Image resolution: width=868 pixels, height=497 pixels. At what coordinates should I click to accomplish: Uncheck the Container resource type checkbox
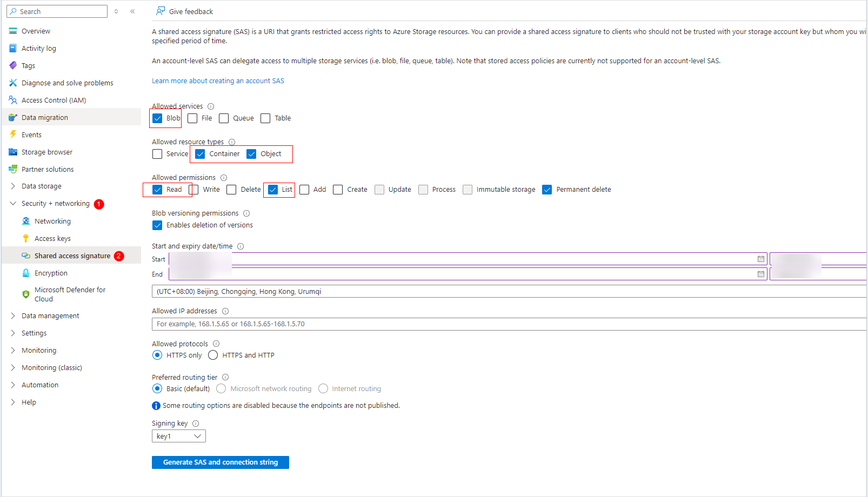pos(200,154)
